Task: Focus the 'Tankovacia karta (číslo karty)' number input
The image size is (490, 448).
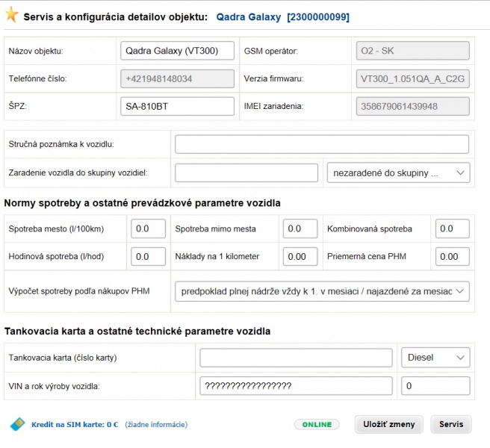Action: [296, 358]
